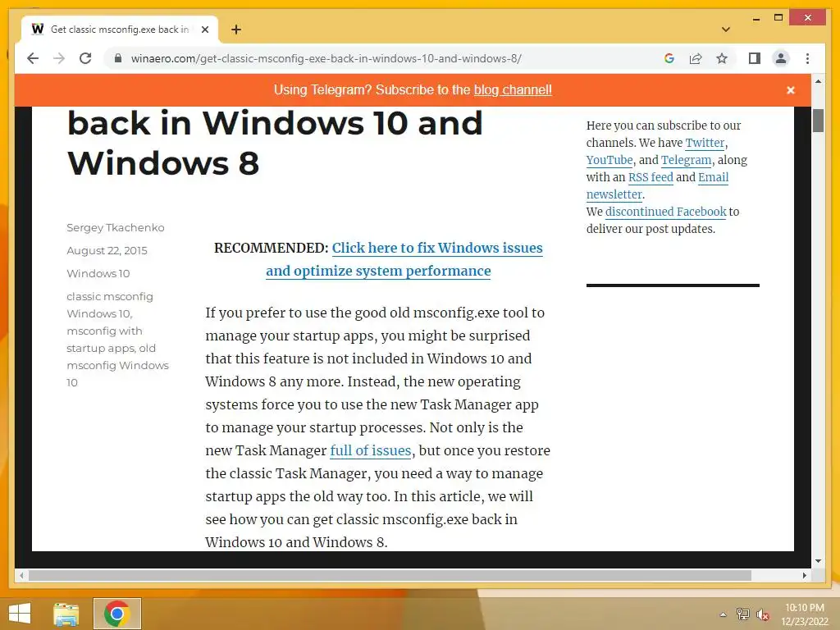
Task: Close the msconfig article tab
Action: (x=204, y=30)
